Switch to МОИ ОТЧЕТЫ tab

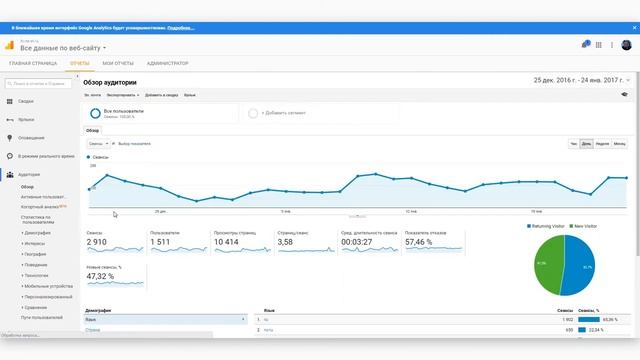click(x=118, y=63)
